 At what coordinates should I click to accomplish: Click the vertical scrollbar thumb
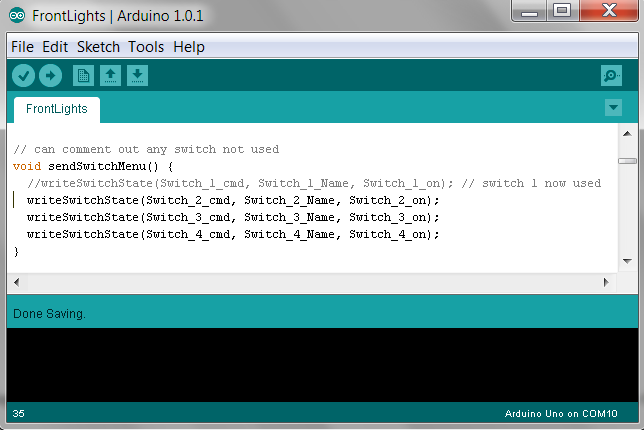coord(627,161)
